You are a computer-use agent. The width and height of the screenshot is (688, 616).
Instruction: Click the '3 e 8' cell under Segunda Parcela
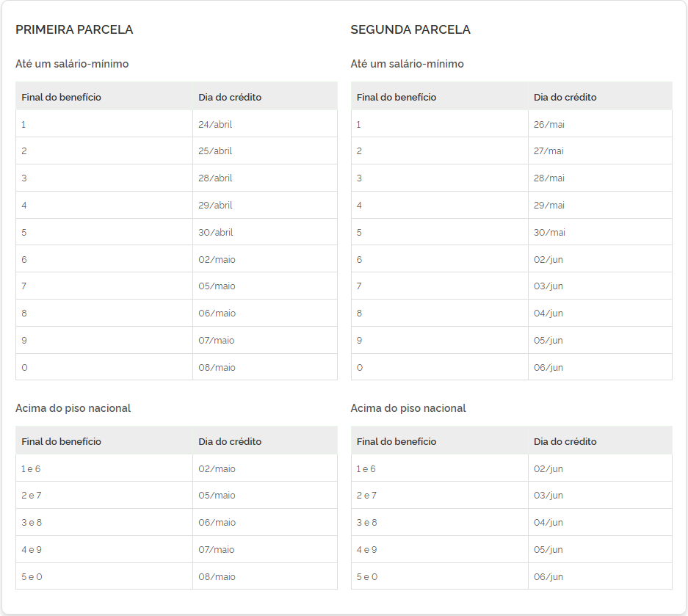[x=366, y=523]
